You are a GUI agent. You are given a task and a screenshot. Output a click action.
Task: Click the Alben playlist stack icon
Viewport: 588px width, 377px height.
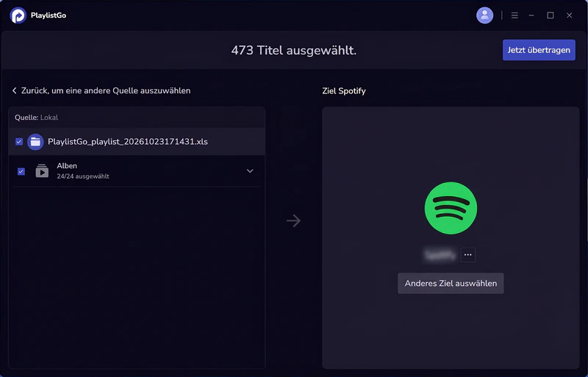click(42, 171)
